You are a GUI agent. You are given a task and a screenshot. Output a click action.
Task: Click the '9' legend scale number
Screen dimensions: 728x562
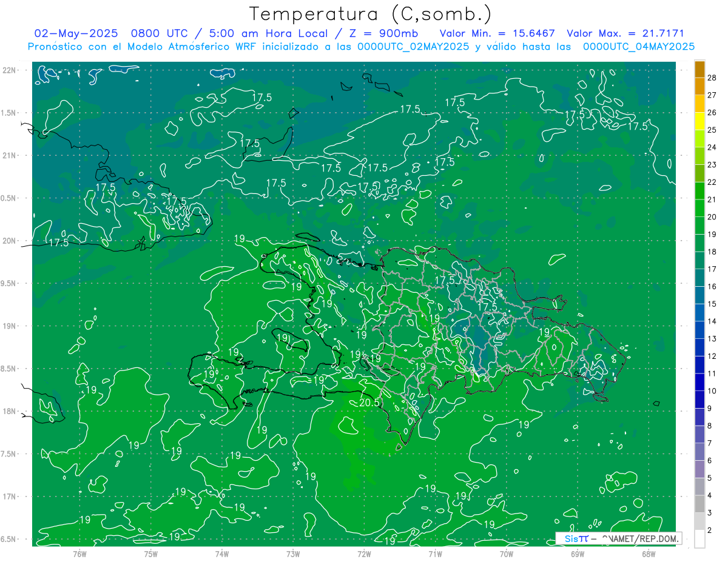click(x=710, y=409)
